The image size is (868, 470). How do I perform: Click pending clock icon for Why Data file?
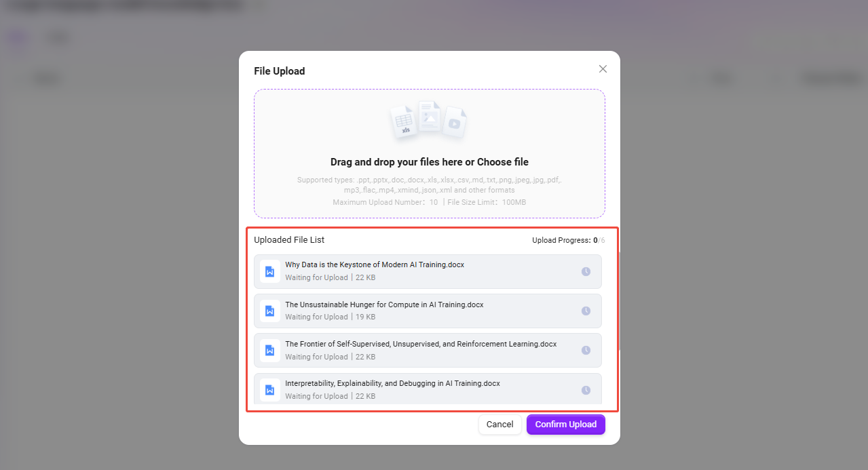[586, 271]
